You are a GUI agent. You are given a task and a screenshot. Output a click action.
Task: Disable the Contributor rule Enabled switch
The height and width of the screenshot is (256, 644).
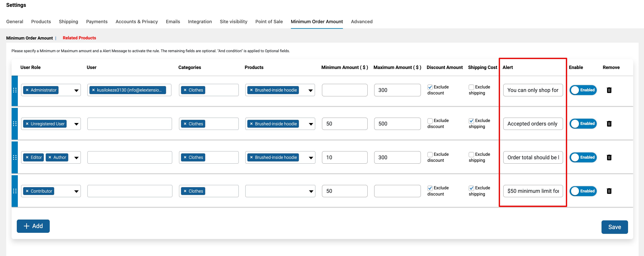[x=583, y=191]
